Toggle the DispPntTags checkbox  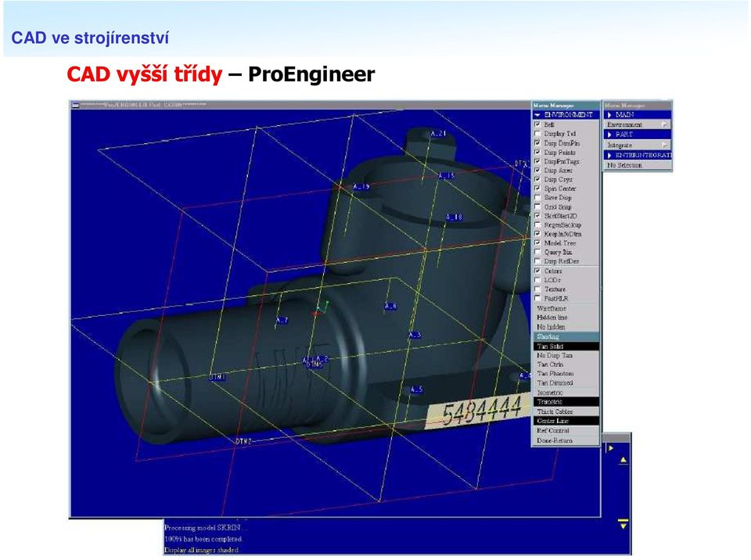tap(537, 161)
